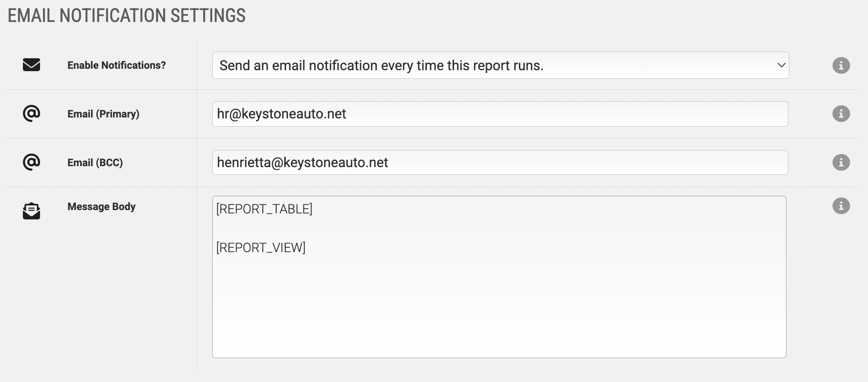Click the open envelope Message Body icon
The height and width of the screenshot is (382, 868).
click(31, 211)
